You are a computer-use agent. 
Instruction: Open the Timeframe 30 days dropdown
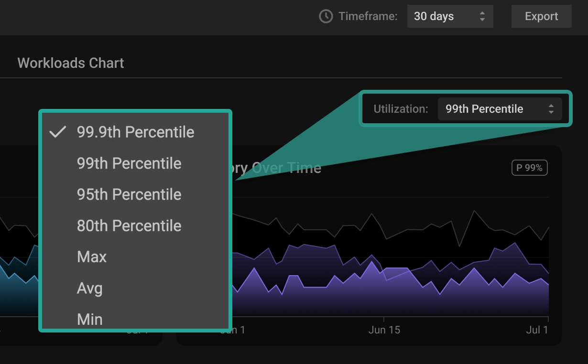click(x=449, y=16)
